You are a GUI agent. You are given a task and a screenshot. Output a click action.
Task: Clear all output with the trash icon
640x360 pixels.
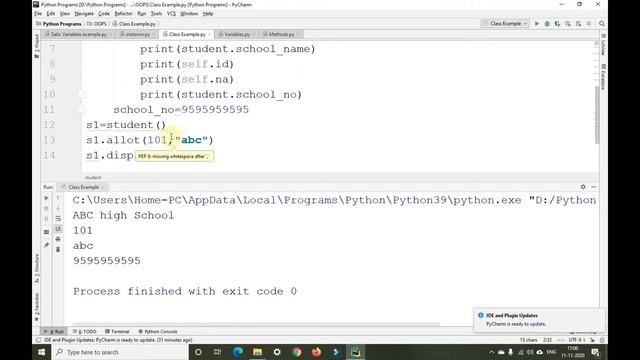(58, 249)
